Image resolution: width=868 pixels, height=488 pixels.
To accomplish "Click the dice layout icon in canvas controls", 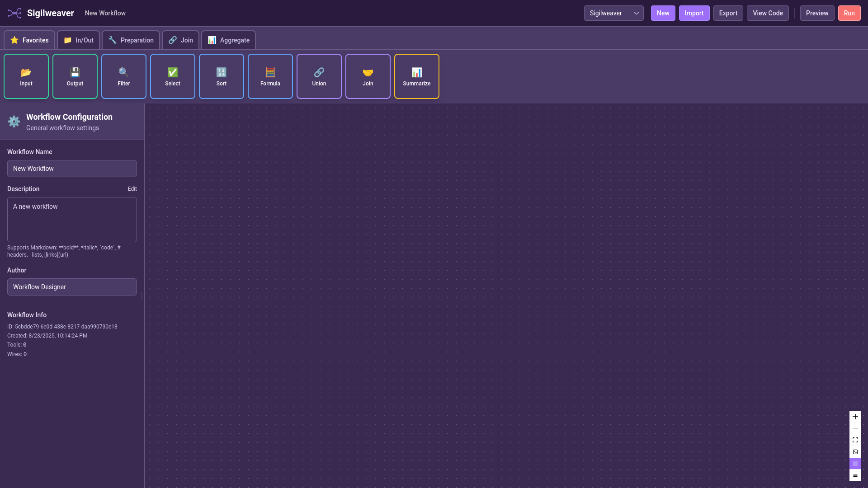I will [855, 452].
